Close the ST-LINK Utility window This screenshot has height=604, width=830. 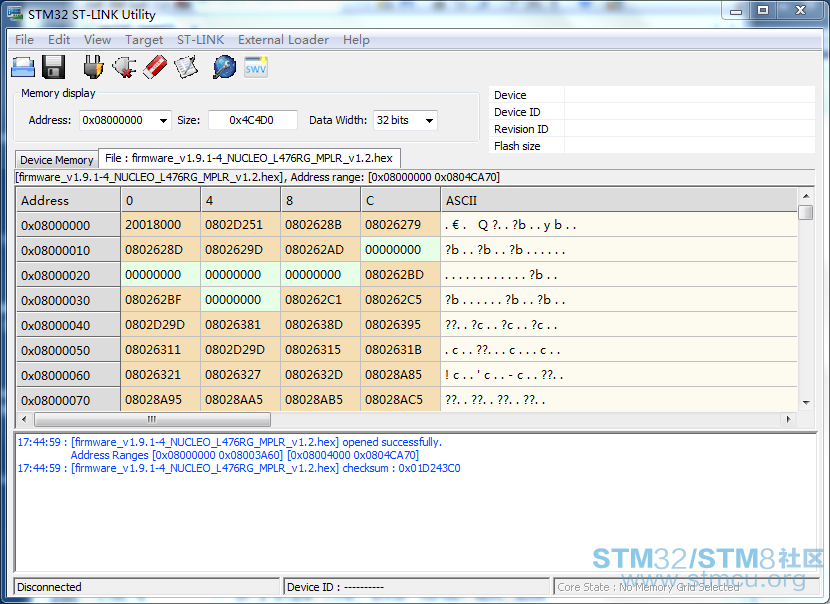click(x=800, y=11)
